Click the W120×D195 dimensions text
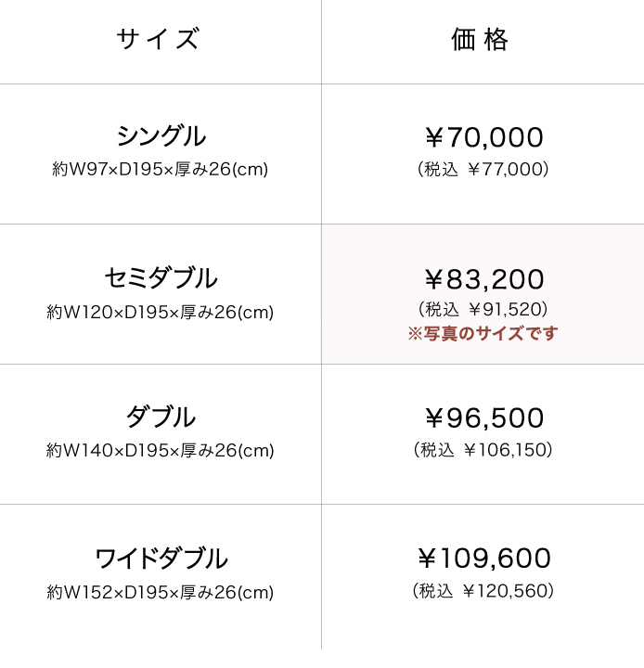 pos(161,313)
